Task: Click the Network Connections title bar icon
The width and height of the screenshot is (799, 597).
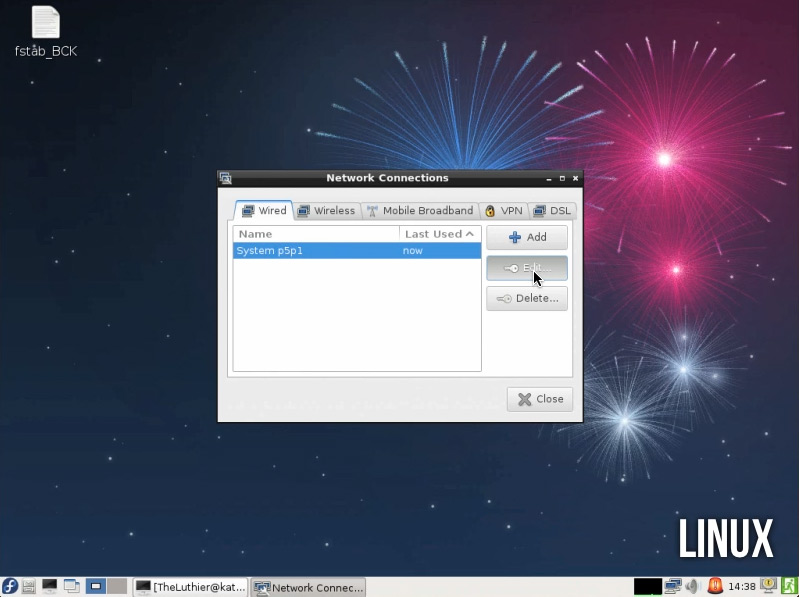Action: (x=225, y=178)
